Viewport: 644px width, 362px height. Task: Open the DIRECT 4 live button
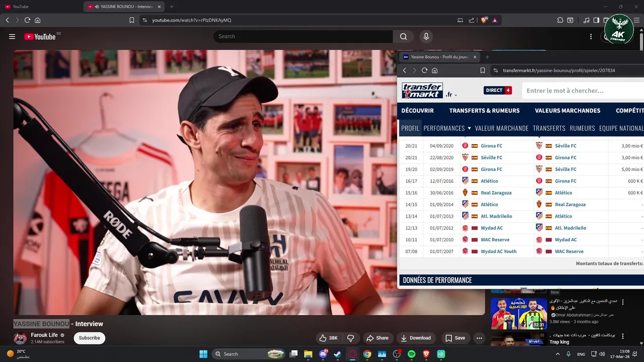498,90
